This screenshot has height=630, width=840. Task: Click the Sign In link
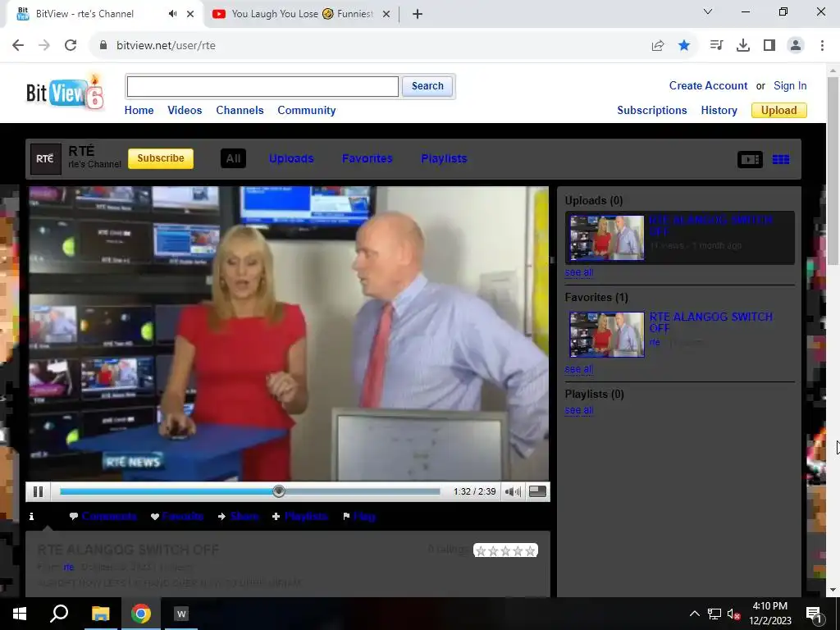790,85
